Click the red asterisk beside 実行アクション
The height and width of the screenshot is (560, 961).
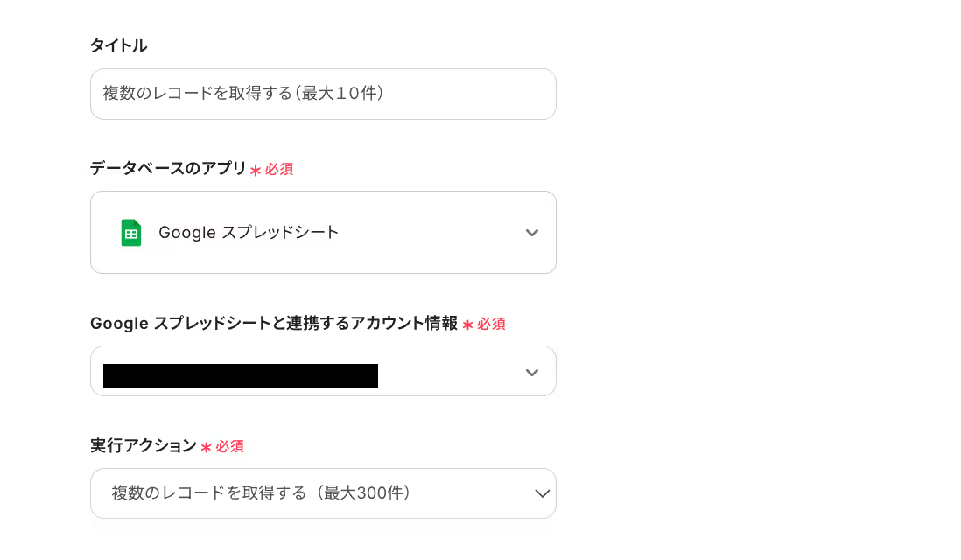click(207, 448)
